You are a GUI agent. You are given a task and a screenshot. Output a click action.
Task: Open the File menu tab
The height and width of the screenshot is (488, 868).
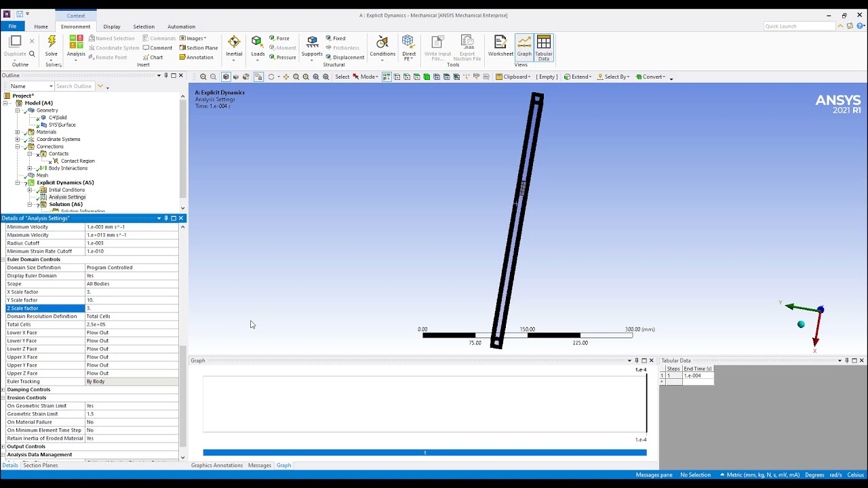[12, 26]
